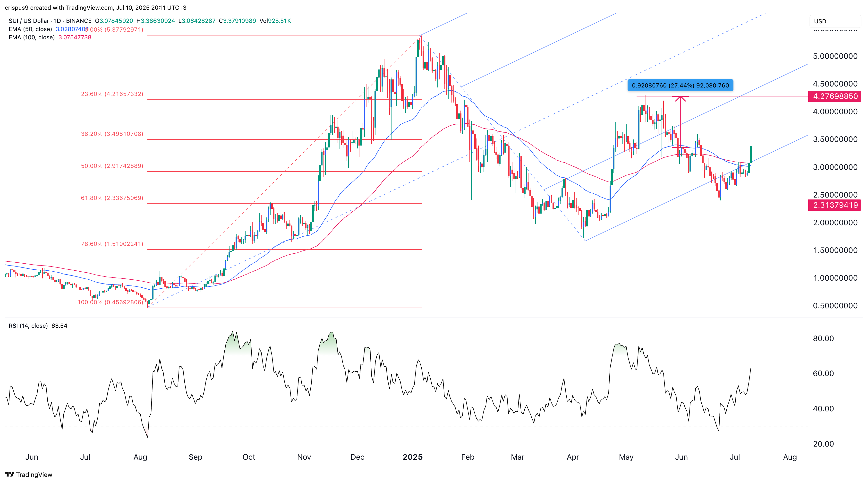Image resolution: width=868 pixels, height=483 pixels.
Task: Open the USD currency selector
Action: (820, 21)
